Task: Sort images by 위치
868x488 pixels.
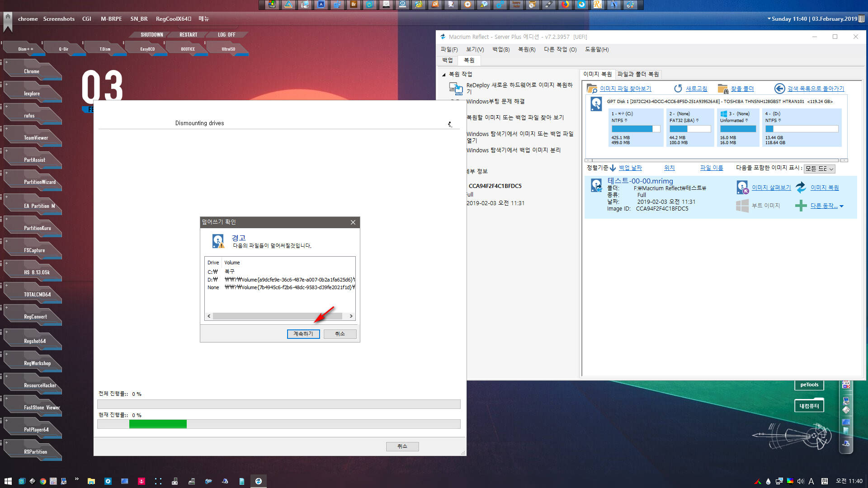Action: [x=670, y=168]
